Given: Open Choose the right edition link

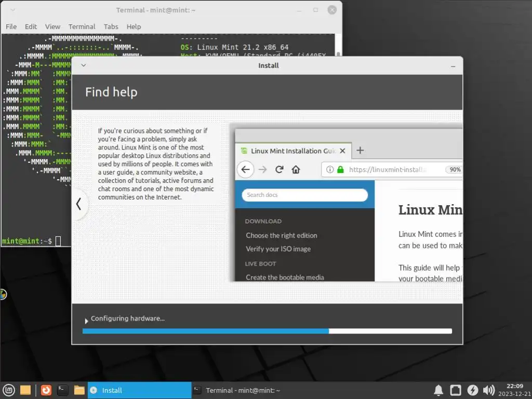Looking at the screenshot, I should click(282, 235).
